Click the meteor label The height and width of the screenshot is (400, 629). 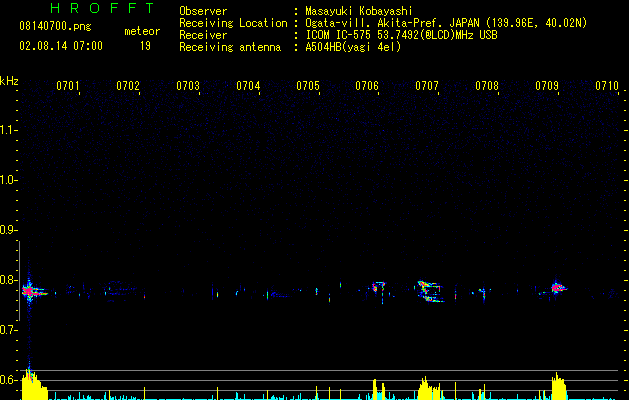point(142,31)
